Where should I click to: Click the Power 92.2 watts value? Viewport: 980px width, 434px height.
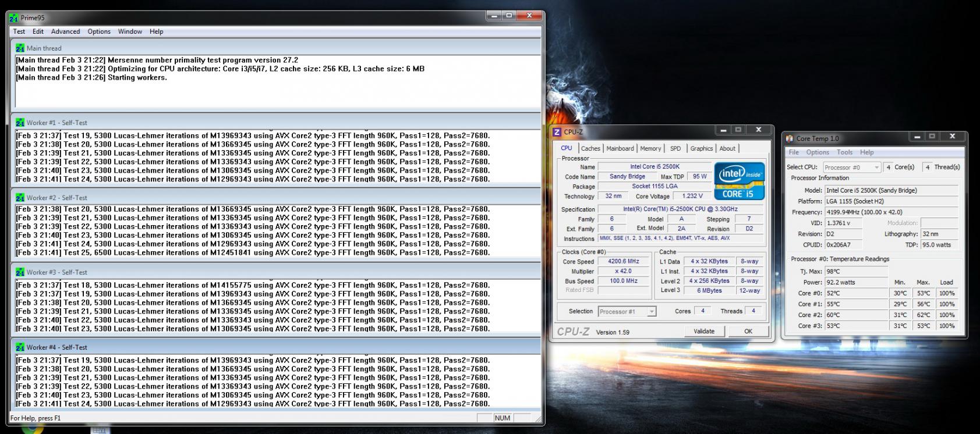tap(856, 283)
